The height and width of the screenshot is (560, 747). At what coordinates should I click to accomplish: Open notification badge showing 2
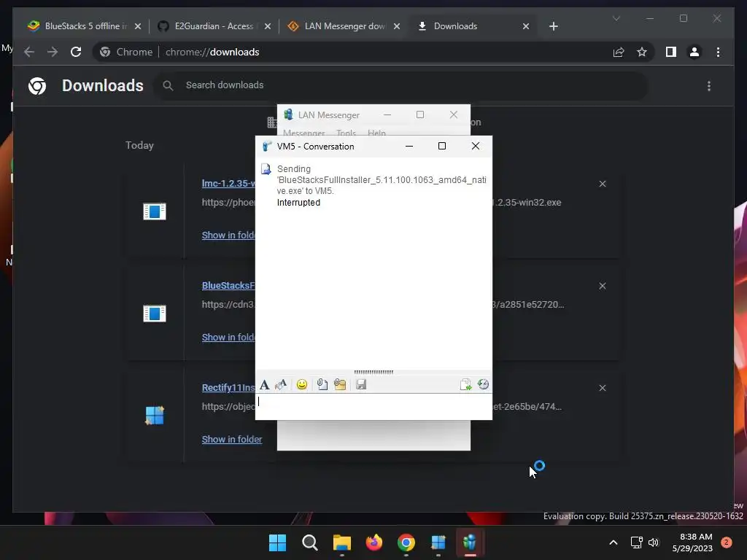[726, 542]
